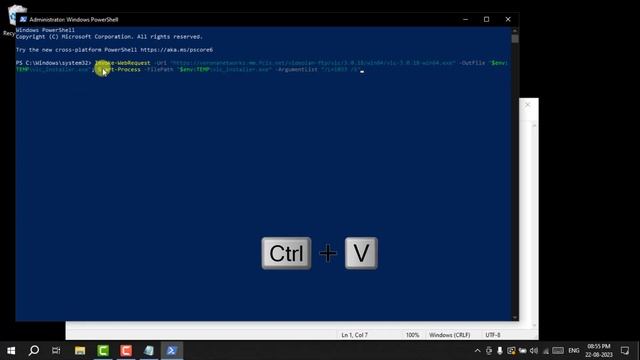This screenshot has width=640, height=360.
Task: Click Notepad 100% zoom status
Action: [x=412, y=335]
